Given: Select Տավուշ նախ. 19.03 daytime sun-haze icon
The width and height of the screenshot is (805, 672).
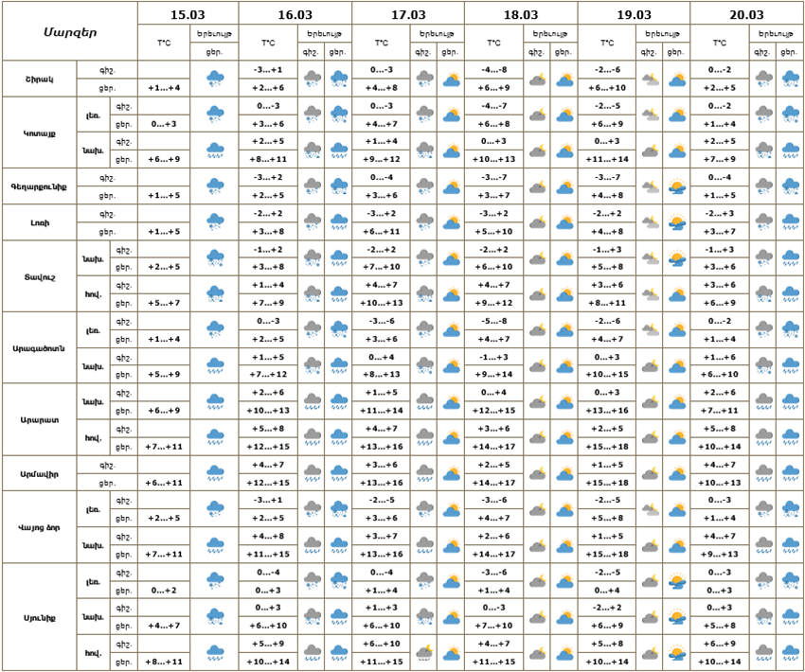Looking at the screenshot, I should [x=676, y=258].
